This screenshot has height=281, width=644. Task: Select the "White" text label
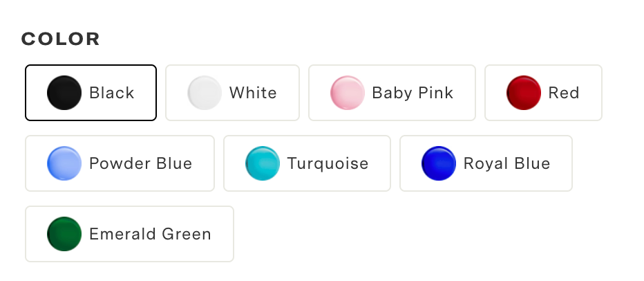253,93
